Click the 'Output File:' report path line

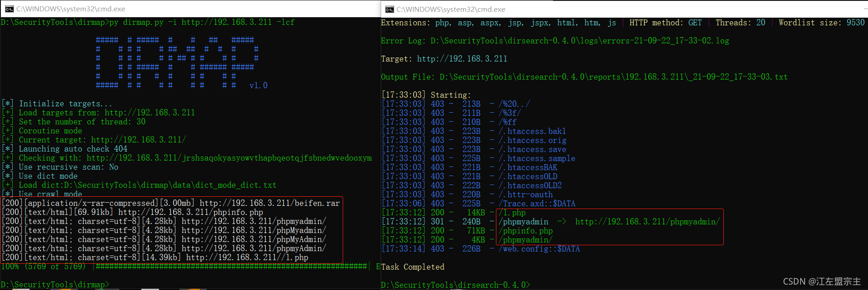(585, 77)
